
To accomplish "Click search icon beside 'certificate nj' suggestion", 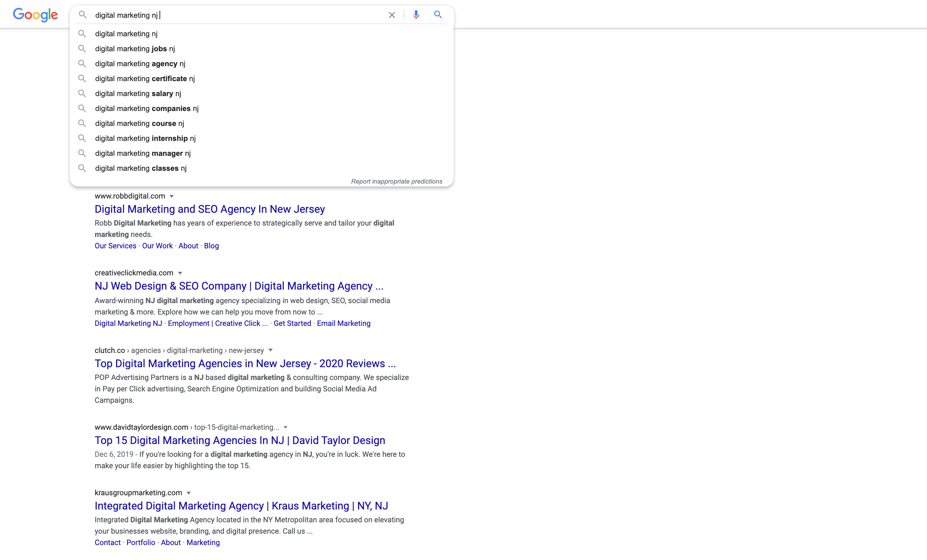I will click(82, 79).
